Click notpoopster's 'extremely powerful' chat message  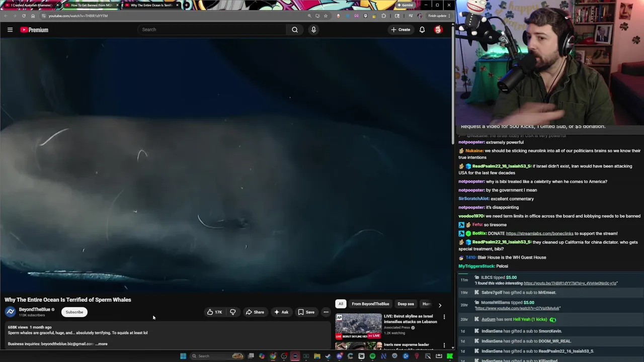point(505,142)
